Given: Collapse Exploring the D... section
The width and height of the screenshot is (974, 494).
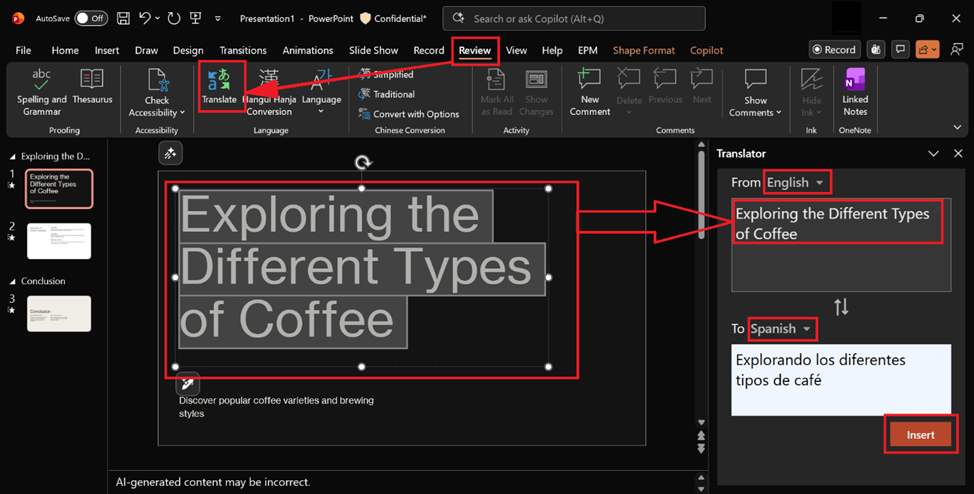Looking at the screenshot, I should point(12,157).
